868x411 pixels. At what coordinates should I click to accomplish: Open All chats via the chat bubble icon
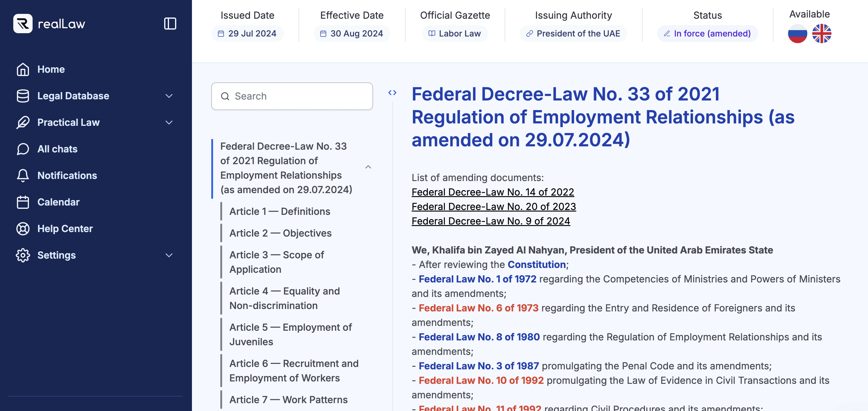coord(23,149)
